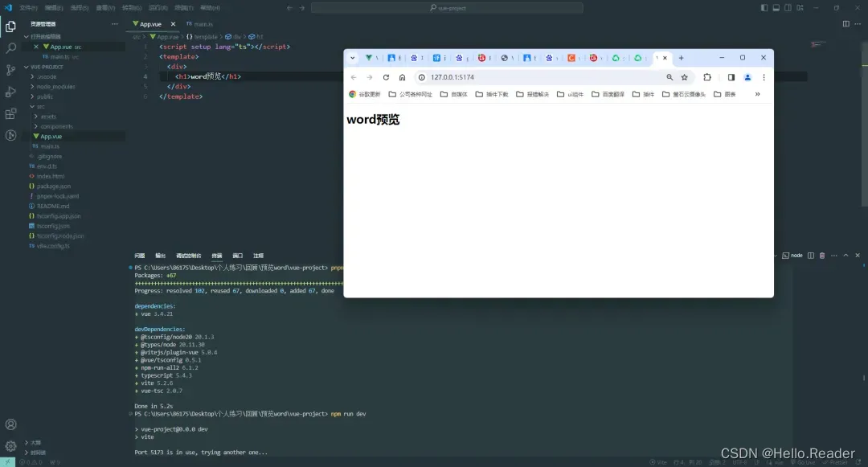868x467 pixels.
Task: Expand the assets folder
Action: (36, 117)
